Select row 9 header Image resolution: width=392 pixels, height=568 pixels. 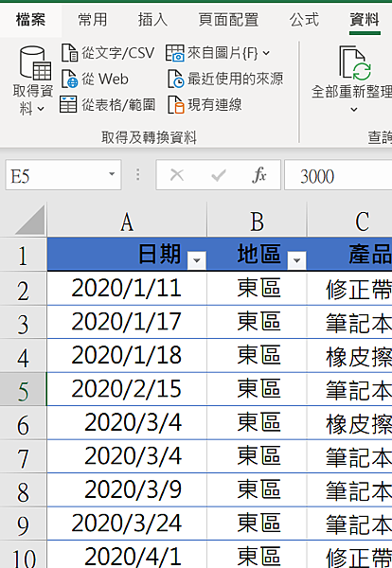(23, 524)
